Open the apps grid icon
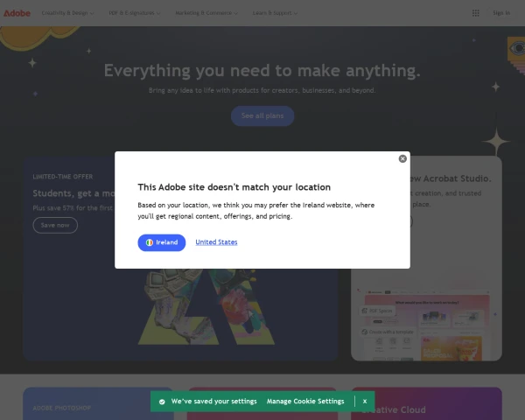The image size is (525, 420). pyautogui.click(x=475, y=13)
